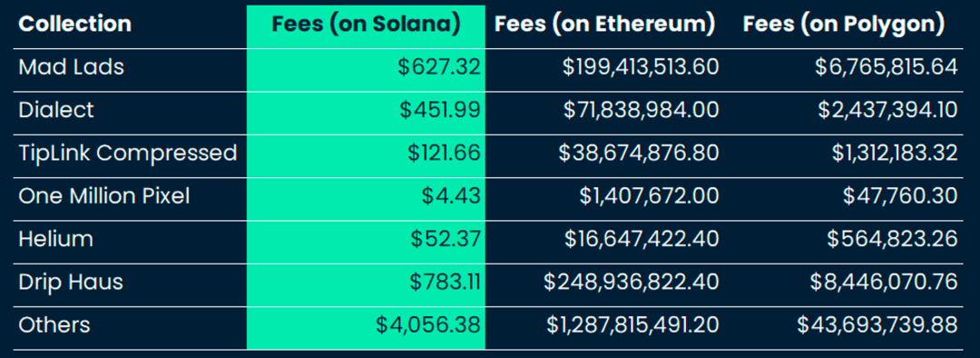Select the Fees (on Solana) header
The height and width of the screenshot is (358, 980).
click(366, 24)
